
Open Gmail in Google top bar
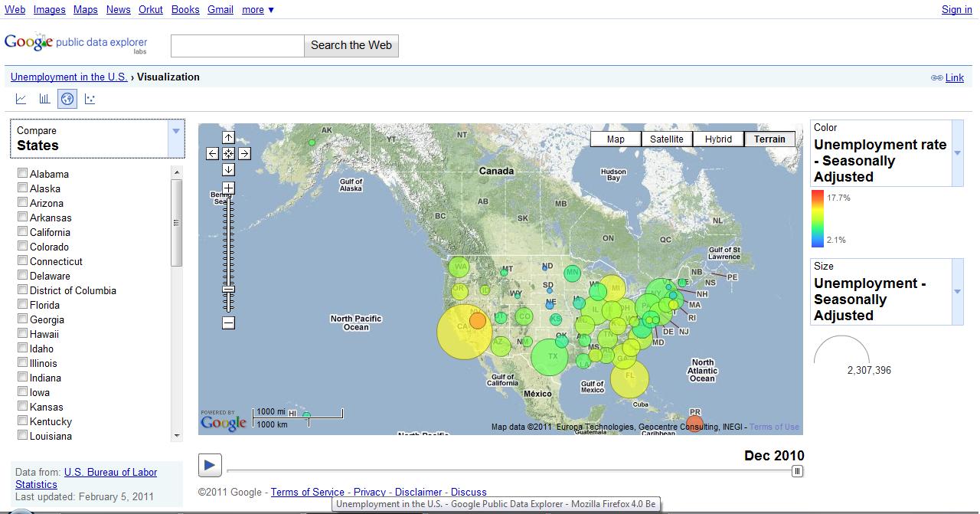coord(220,10)
